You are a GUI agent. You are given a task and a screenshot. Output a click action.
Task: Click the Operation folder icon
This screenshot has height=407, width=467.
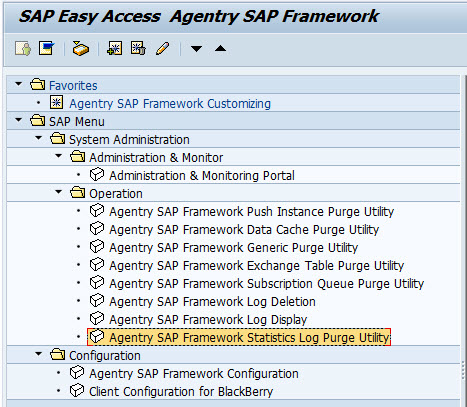click(77, 192)
